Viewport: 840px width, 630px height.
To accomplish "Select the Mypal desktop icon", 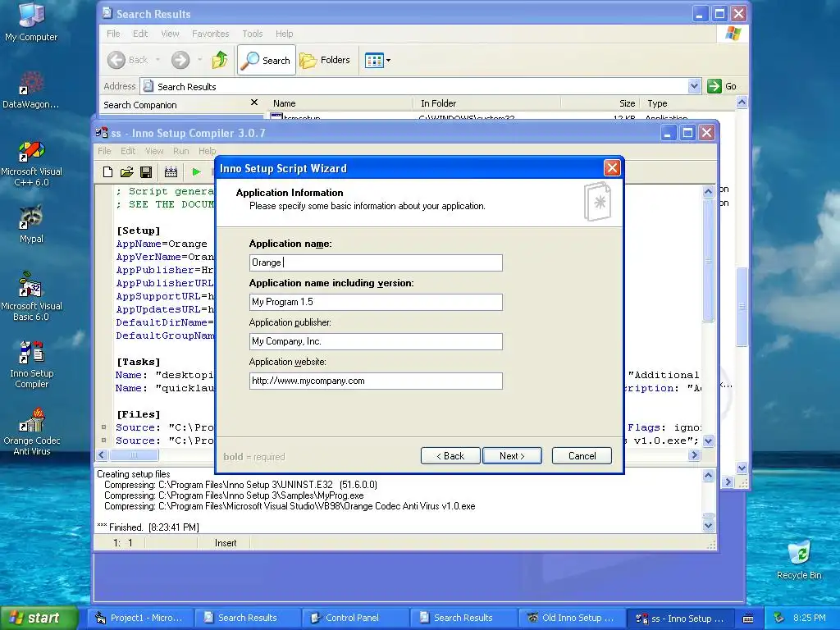I will pos(31,224).
